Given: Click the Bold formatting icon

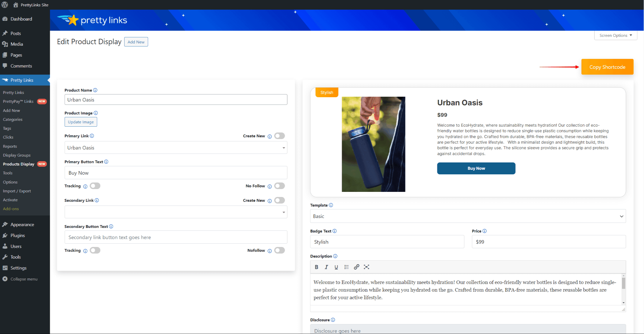Looking at the screenshot, I should tap(316, 267).
